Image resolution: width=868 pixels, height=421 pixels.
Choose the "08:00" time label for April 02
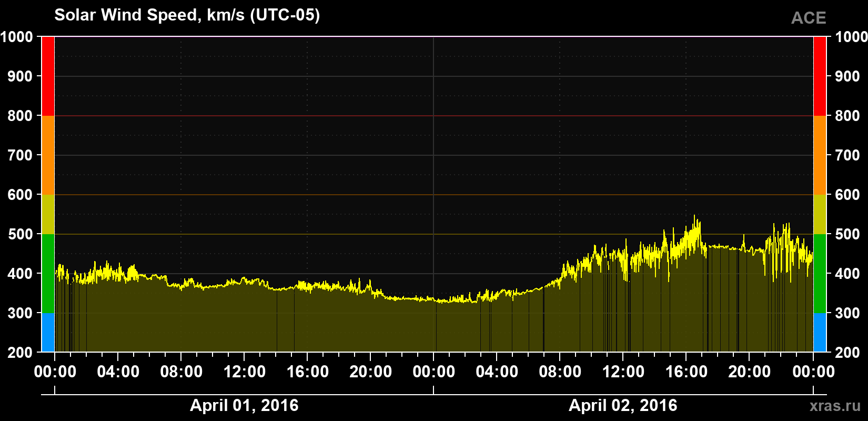tap(560, 372)
